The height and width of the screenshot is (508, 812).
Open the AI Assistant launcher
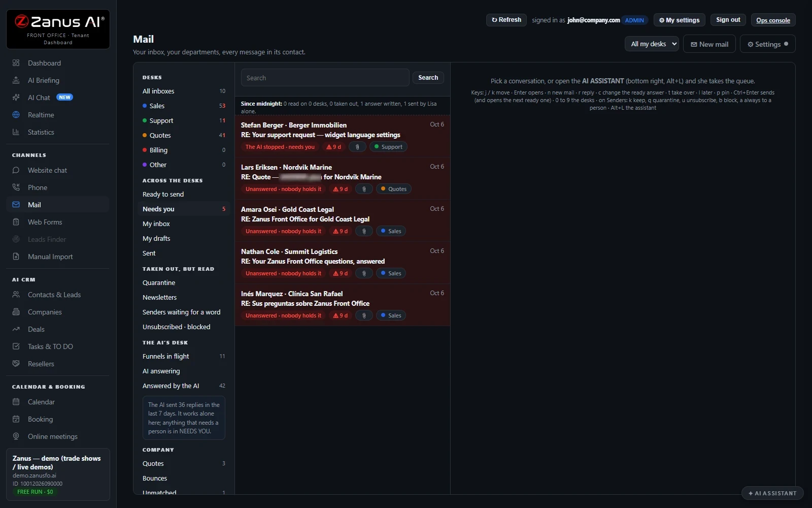[x=772, y=493]
